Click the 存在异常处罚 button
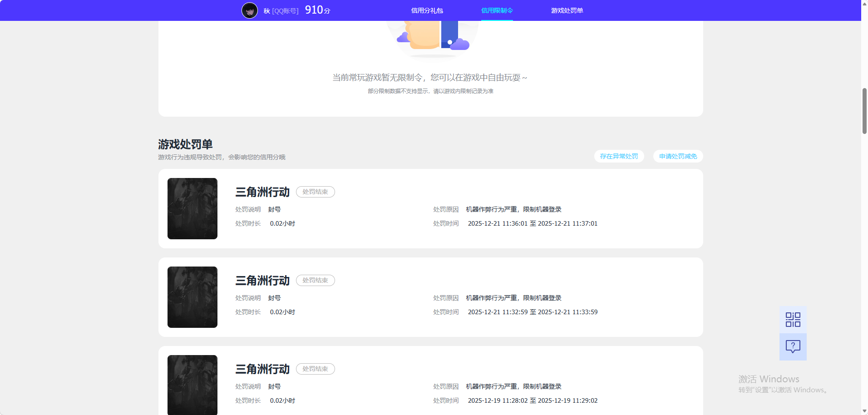Viewport: 868px width, 415px height. tap(619, 156)
